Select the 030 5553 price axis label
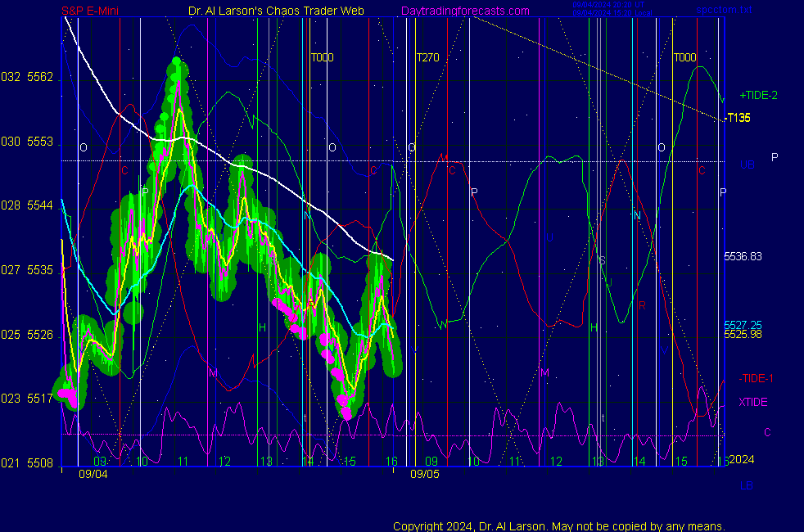The image size is (804, 532). [x=27, y=142]
